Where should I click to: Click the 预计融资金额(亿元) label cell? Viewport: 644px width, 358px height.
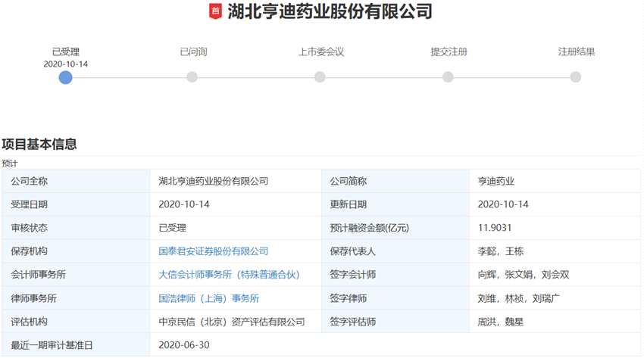click(395, 228)
